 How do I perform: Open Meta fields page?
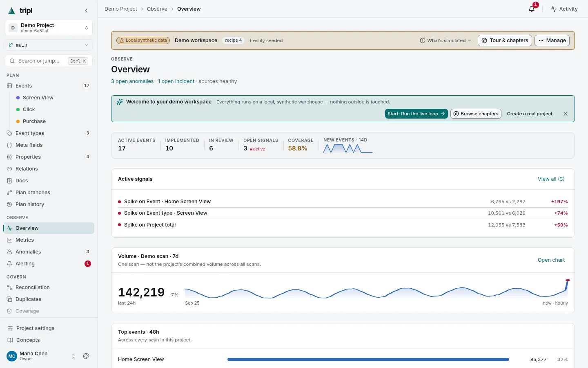49,145
